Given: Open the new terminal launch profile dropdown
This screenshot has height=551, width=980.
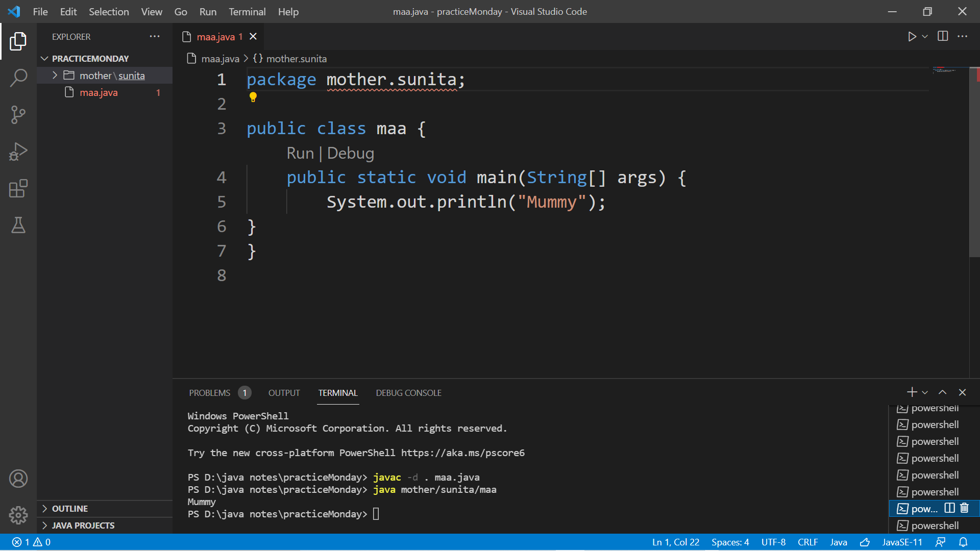Looking at the screenshot, I should coord(925,393).
